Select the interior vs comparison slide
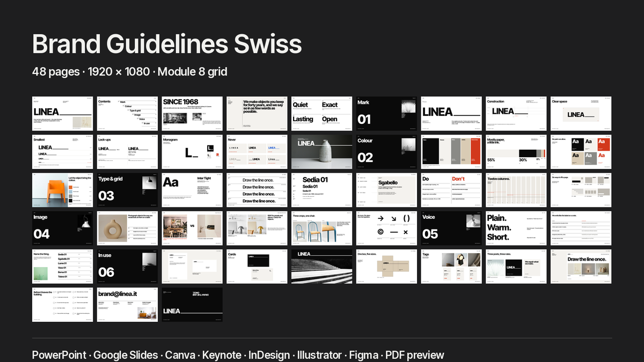644x362 pixels. [x=192, y=228]
